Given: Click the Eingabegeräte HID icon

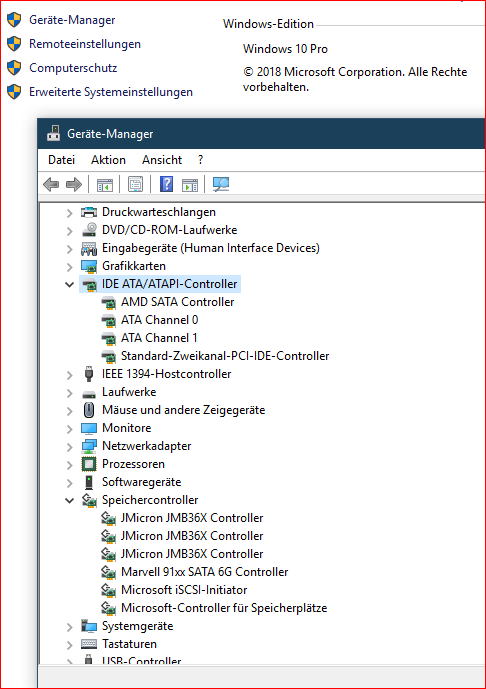Looking at the screenshot, I should (x=89, y=248).
